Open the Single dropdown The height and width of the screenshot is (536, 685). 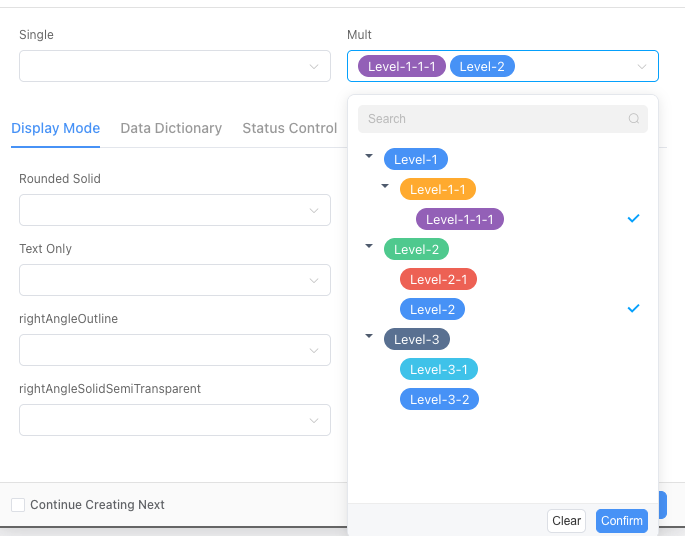tap(174, 67)
